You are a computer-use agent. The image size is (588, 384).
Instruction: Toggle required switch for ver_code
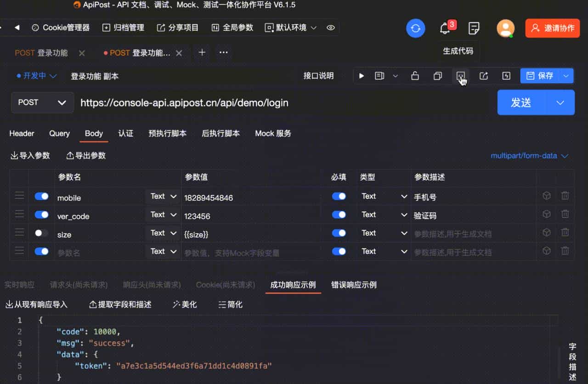[x=339, y=214]
